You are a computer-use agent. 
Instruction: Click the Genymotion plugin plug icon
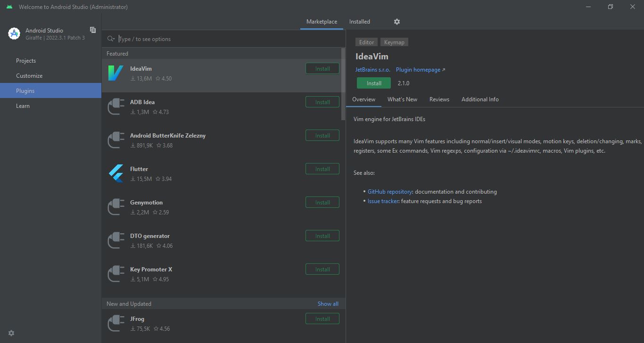[116, 207]
